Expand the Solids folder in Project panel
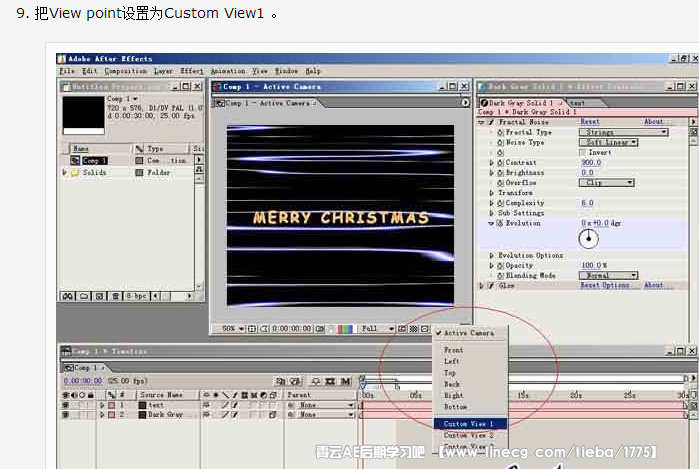The image size is (699, 469). click(65, 172)
